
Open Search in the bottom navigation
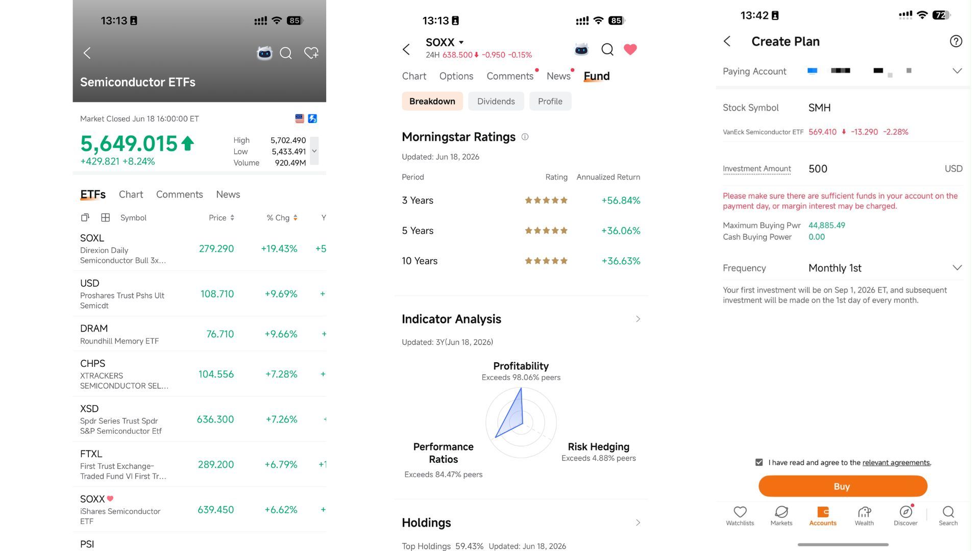(948, 516)
